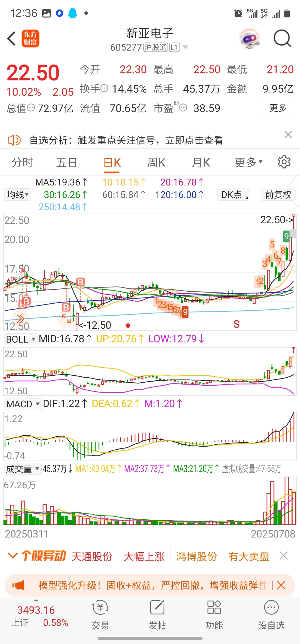Screen dimensions: 300x644
Task: Tap the megaphone promo icon
Action: [18, 585]
